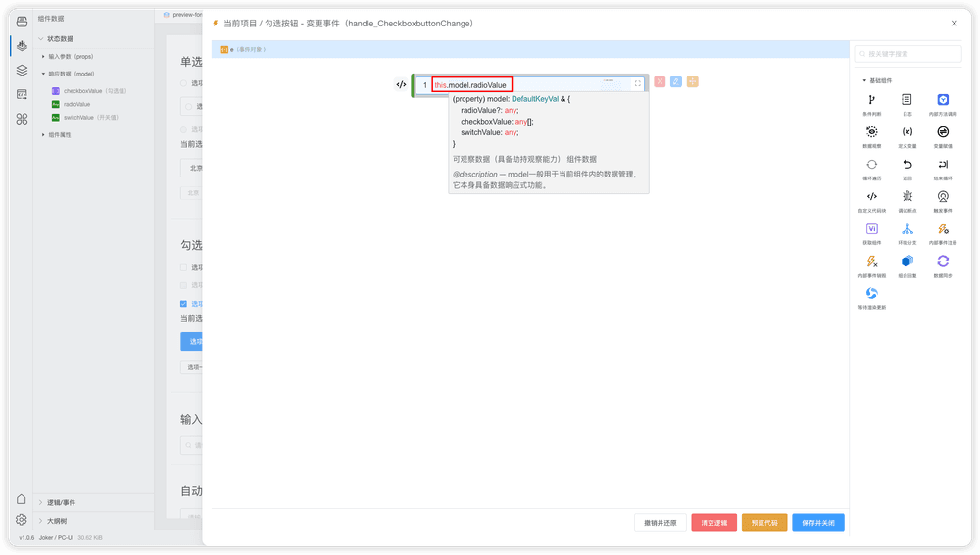Add the 变量赋值 node
980x555 pixels.
943,137
